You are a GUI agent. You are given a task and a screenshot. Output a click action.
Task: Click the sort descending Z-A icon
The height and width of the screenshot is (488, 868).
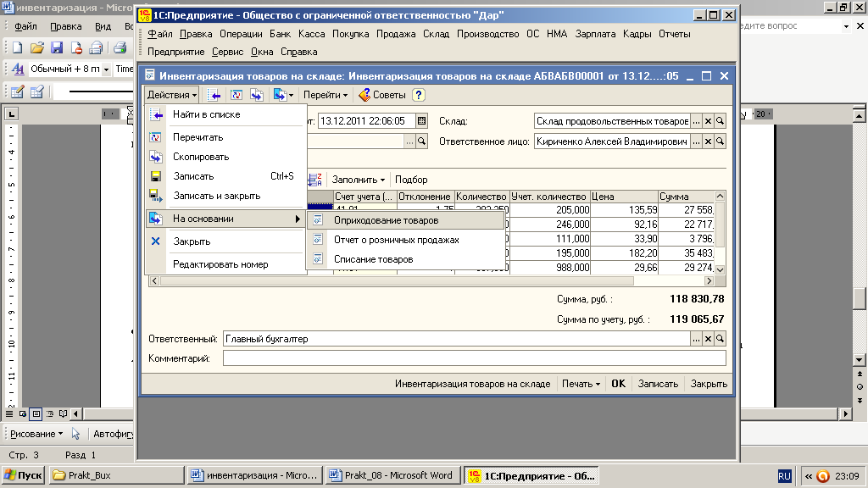315,180
